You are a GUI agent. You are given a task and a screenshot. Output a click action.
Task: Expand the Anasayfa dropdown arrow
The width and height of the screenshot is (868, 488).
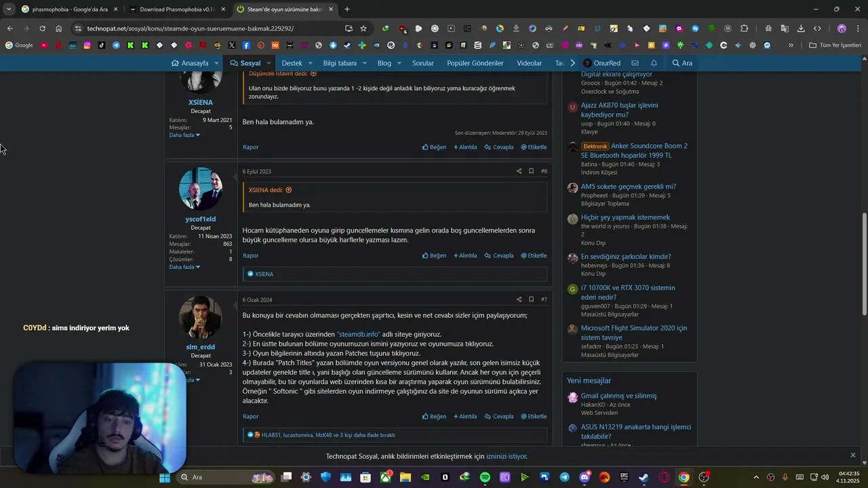click(216, 63)
